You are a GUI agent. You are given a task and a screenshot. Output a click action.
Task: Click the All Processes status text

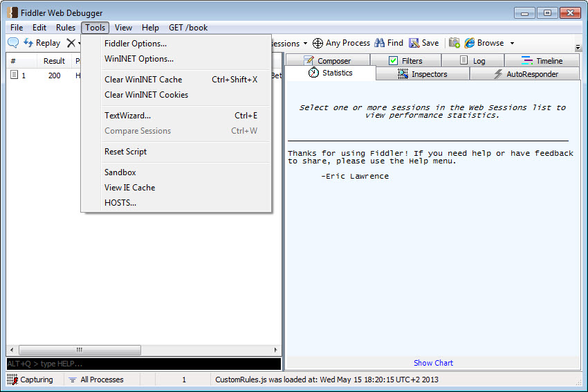point(102,380)
